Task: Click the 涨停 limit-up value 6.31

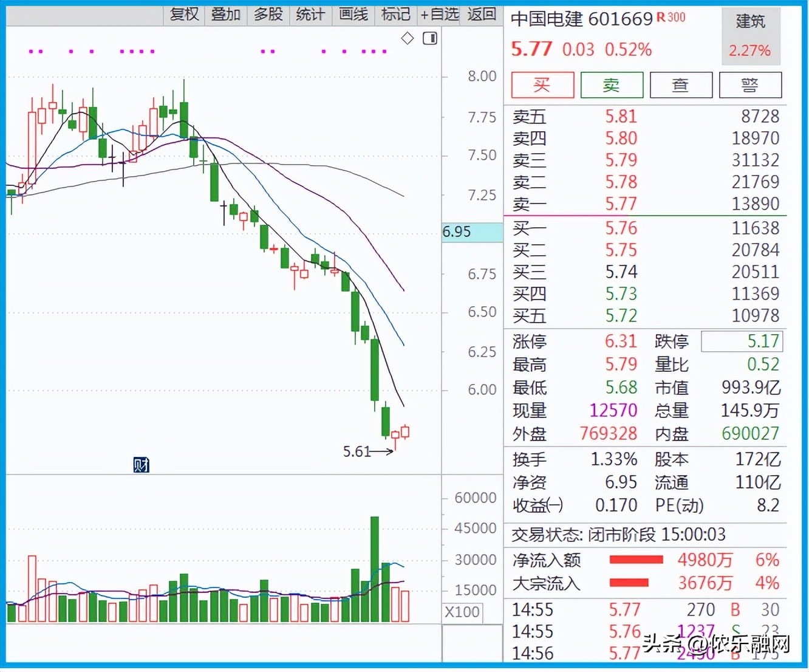Action: click(621, 341)
